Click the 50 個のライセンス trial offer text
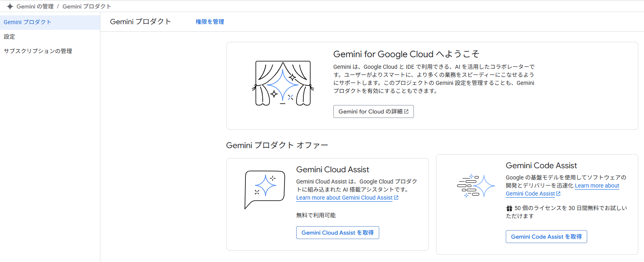This screenshot has width=644, height=262. tap(567, 212)
